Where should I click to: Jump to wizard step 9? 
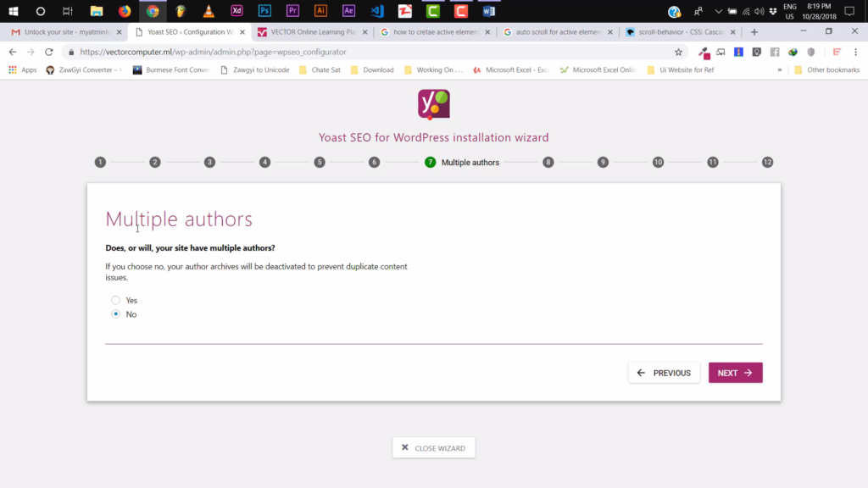[603, 162]
